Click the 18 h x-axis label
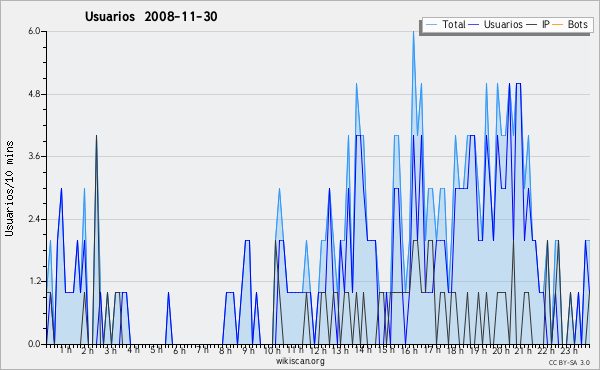The width and height of the screenshot is (600, 370). [x=455, y=350]
